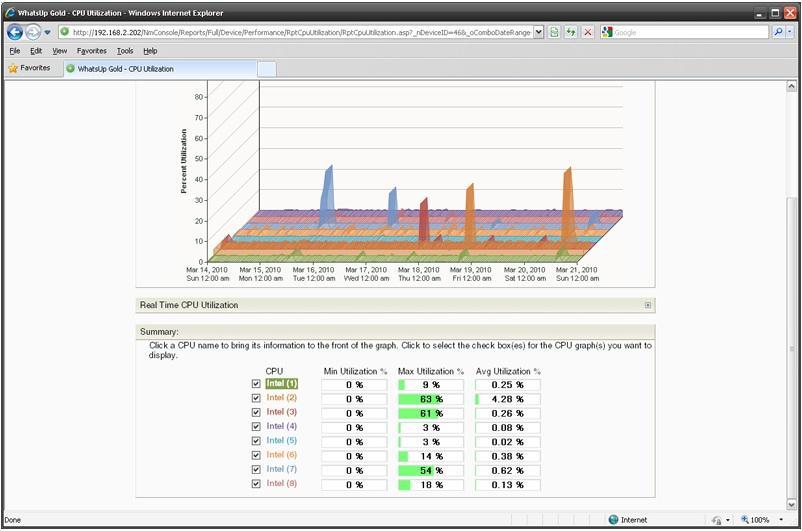Click the Mar 17, 2010 date axis label
Viewport: 802px width, 531px height.
(366, 274)
